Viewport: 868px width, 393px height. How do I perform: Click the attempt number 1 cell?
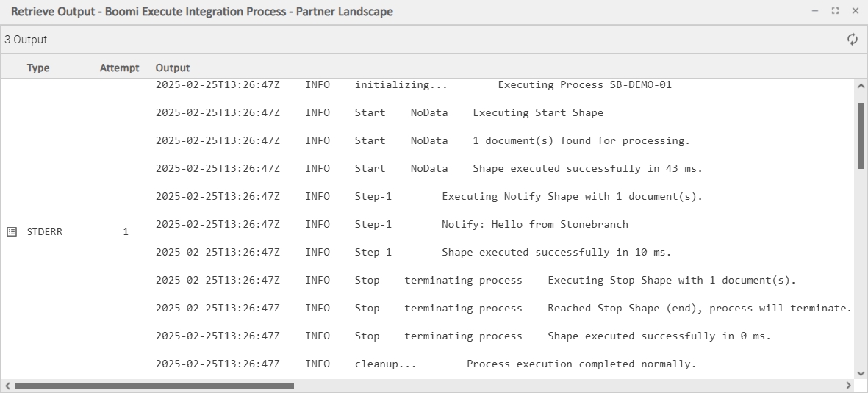pos(126,232)
